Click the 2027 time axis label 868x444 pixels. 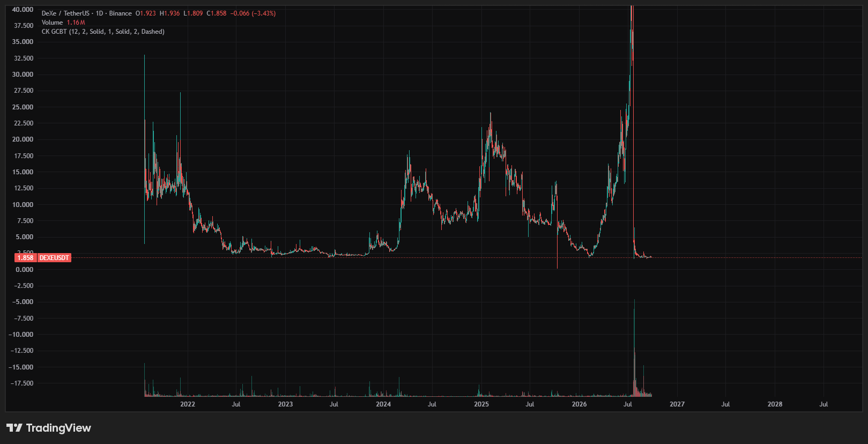point(677,404)
